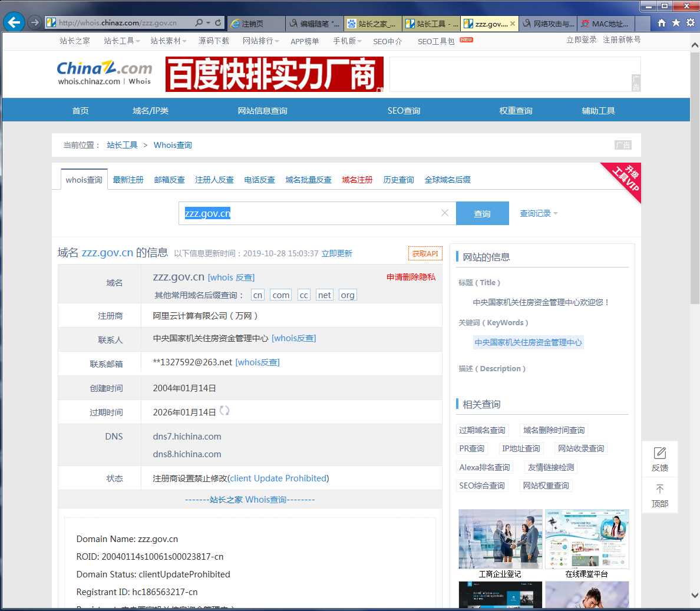Screen dimensions: 700x611
Task: Select the 最新注册 tab
Action: [x=128, y=180]
